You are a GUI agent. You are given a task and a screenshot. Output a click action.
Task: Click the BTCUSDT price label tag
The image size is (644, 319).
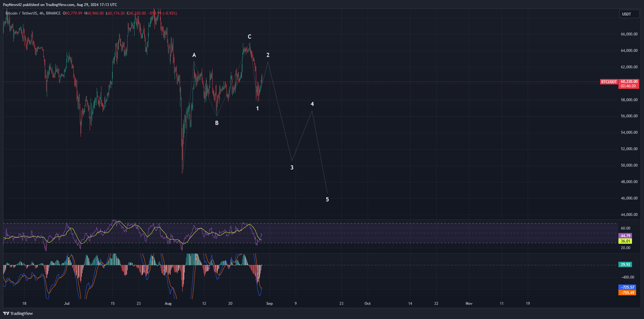(609, 82)
